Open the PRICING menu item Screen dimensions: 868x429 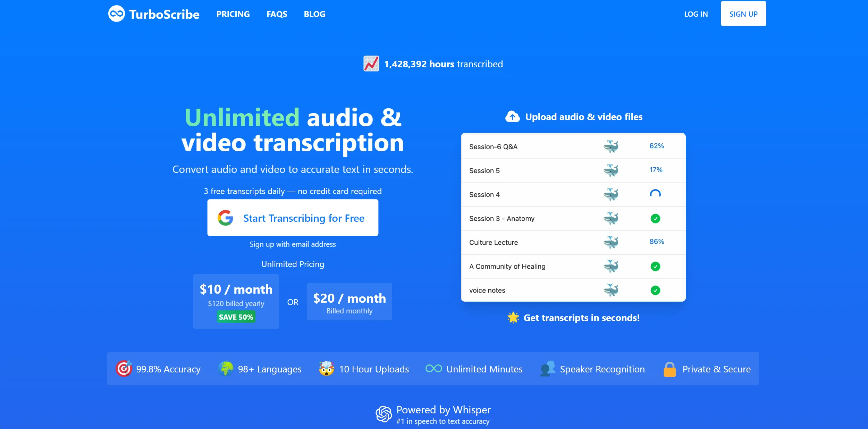click(x=233, y=14)
